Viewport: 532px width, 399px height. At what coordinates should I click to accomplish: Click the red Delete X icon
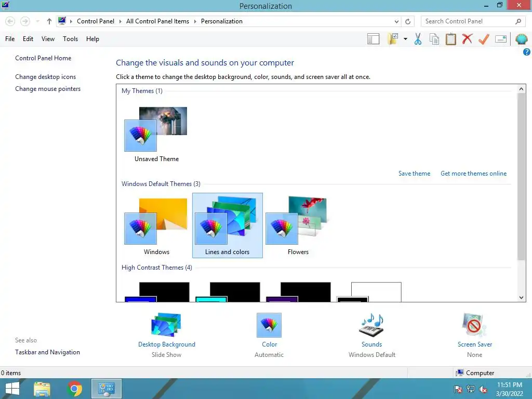click(x=467, y=38)
